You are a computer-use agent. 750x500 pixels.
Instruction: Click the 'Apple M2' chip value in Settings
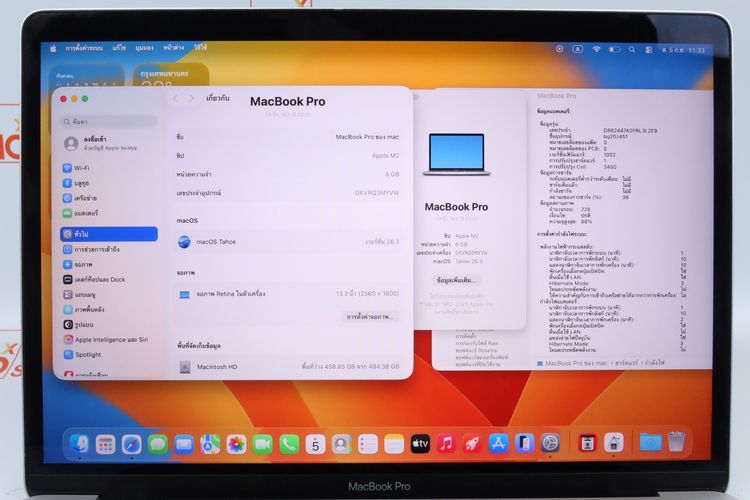click(x=385, y=156)
